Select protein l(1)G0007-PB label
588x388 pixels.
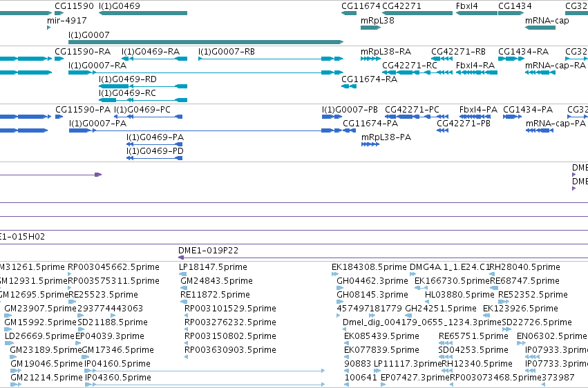tap(350, 109)
